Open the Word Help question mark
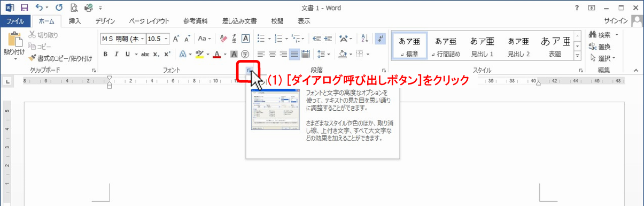 577,8
